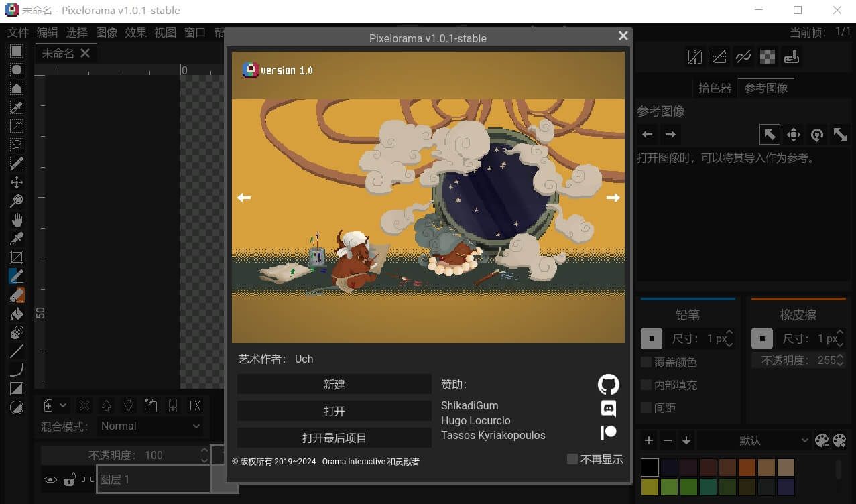Toggle visibility eye of 图层 1
The height and width of the screenshot is (504, 856).
[x=50, y=480]
